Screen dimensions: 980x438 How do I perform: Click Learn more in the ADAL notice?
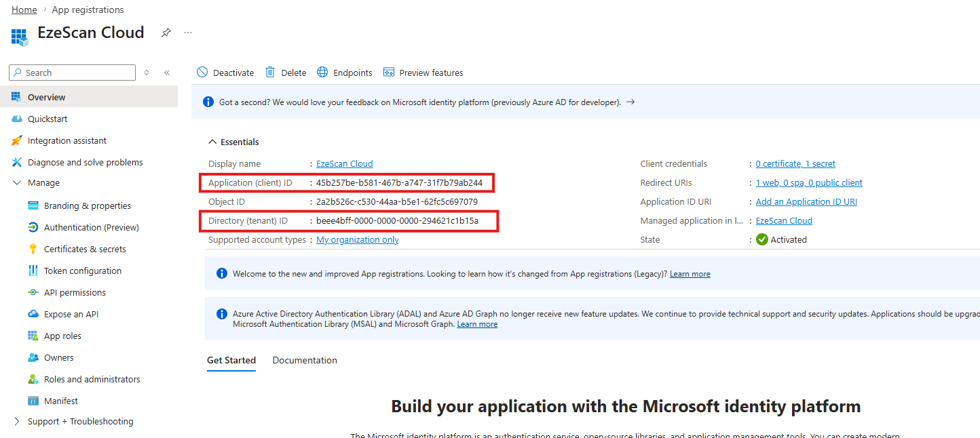tap(477, 324)
